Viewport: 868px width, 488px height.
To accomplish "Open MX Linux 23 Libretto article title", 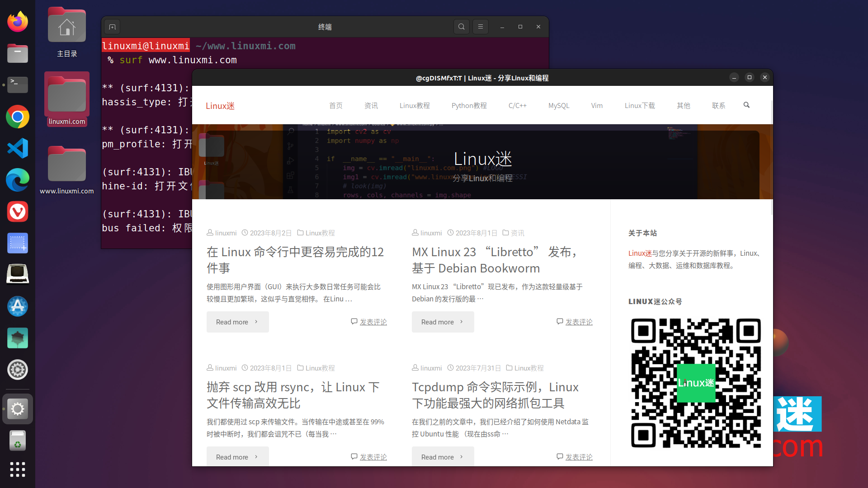I will 496,260.
